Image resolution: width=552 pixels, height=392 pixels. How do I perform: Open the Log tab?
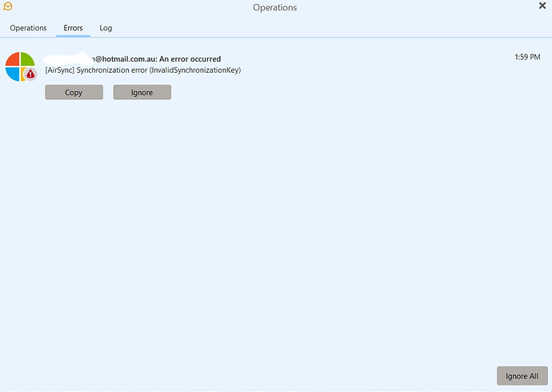(106, 28)
